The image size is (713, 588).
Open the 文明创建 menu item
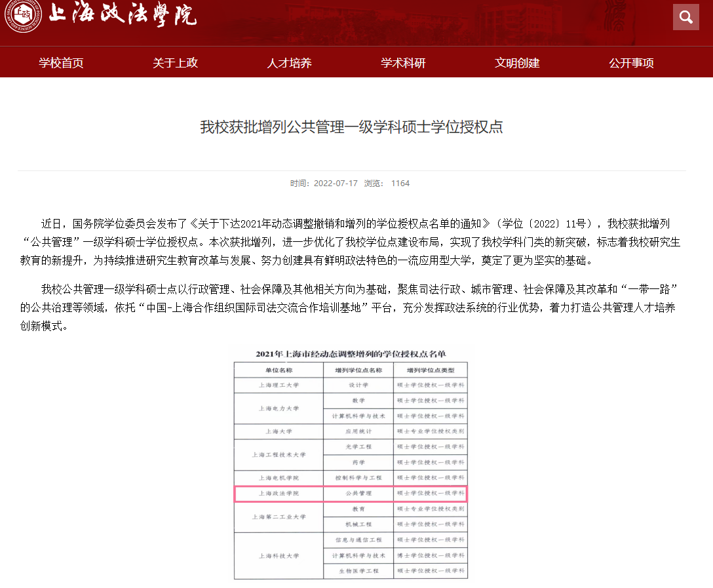point(518,63)
